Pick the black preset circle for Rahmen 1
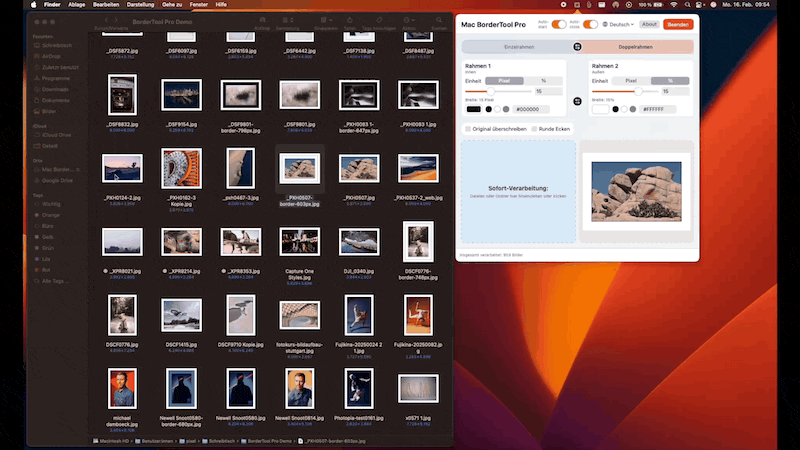Image resolution: width=800 pixels, height=450 pixels. pos(488,109)
